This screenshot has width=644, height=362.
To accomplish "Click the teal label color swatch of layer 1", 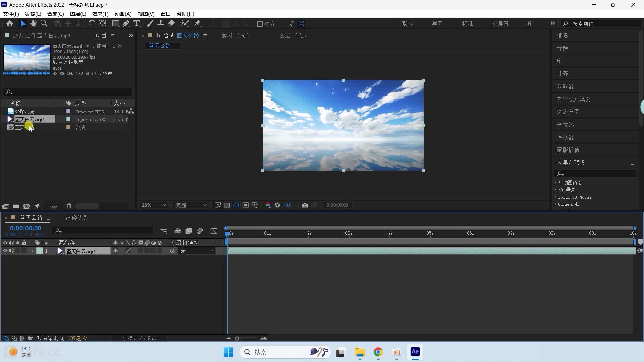I will pos(39,251).
